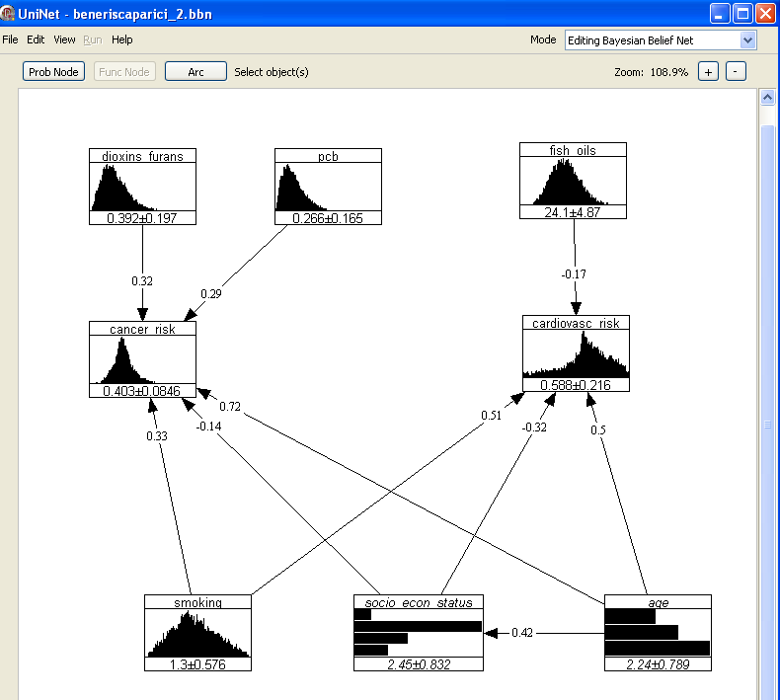Click the Arc button
780x700 pixels.
(x=195, y=71)
